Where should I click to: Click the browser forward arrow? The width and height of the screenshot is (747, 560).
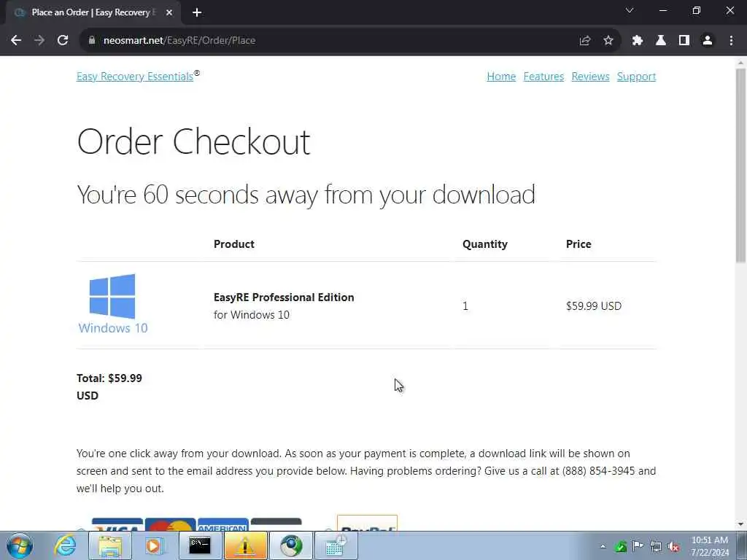(x=39, y=41)
